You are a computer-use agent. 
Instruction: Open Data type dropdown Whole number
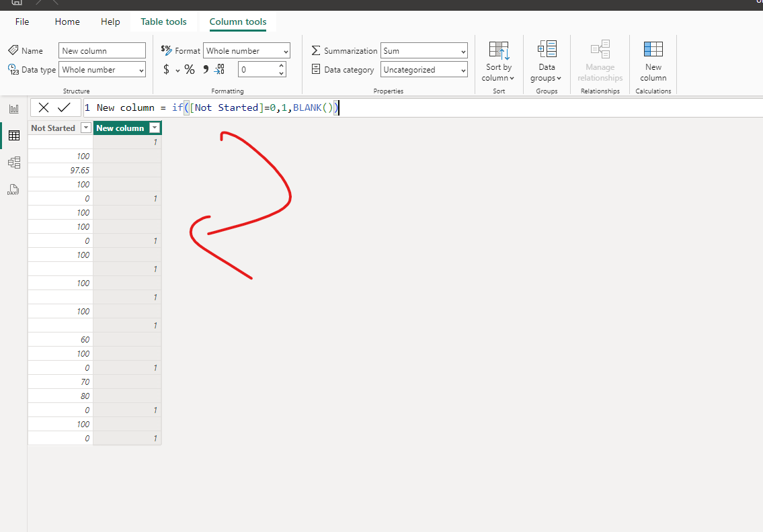[102, 70]
